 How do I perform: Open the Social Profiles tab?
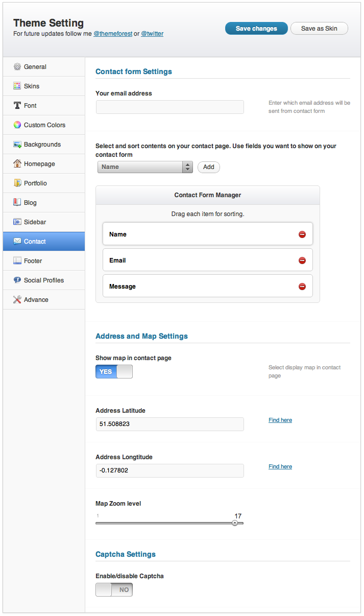pyautogui.click(x=44, y=280)
